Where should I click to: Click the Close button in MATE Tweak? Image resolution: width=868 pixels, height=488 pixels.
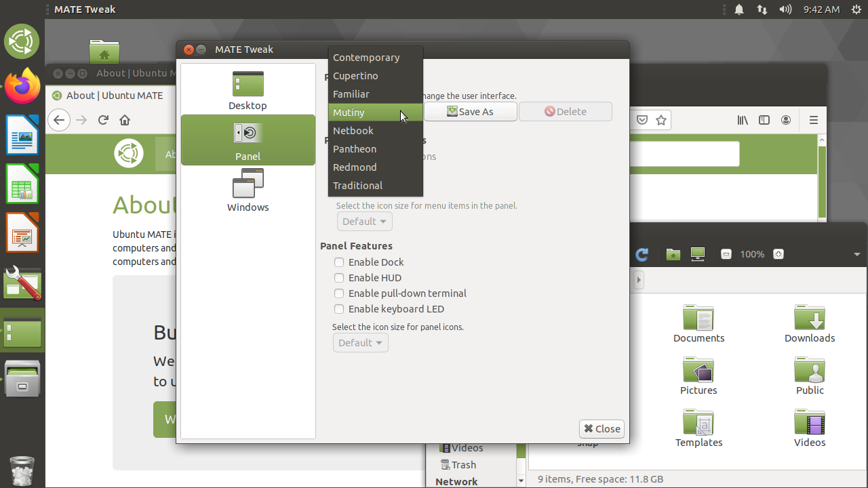[x=602, y=429]
